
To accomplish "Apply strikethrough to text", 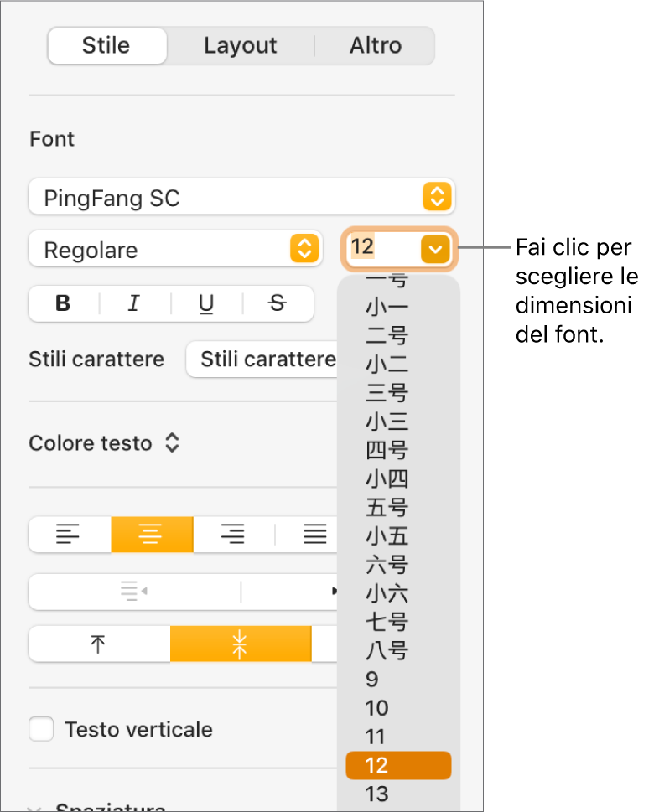I will [278, 304].
